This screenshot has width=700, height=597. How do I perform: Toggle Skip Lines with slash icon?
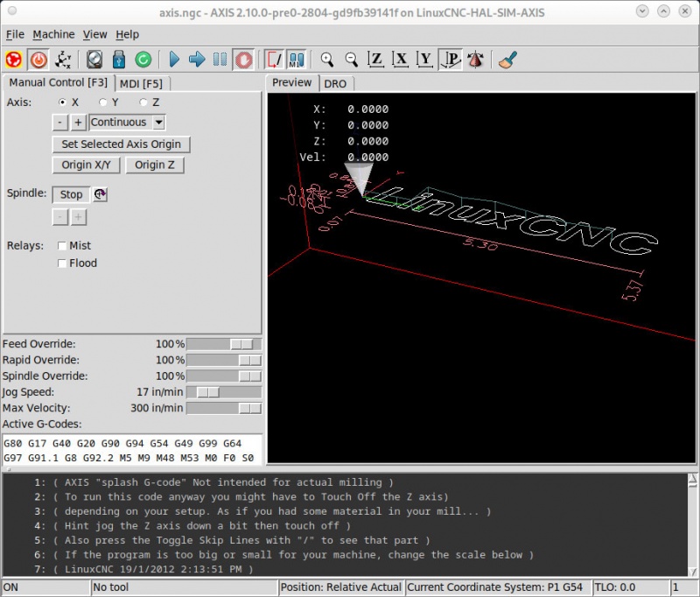[x=274, y=60]
